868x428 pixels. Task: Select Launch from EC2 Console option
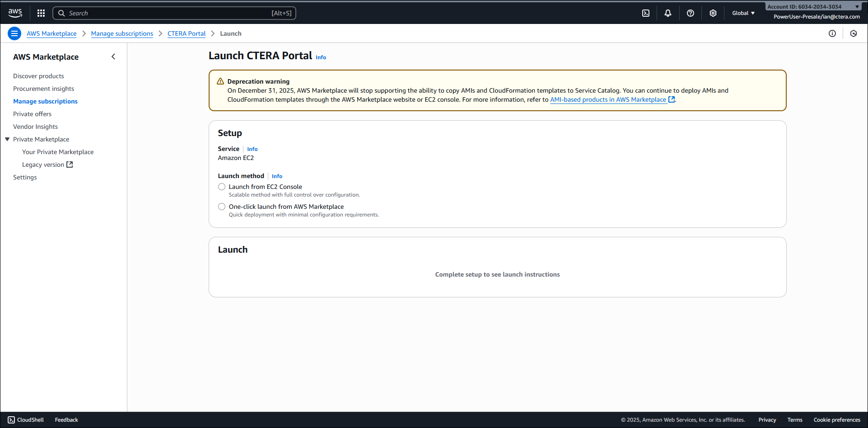click(x=222, y=187)
